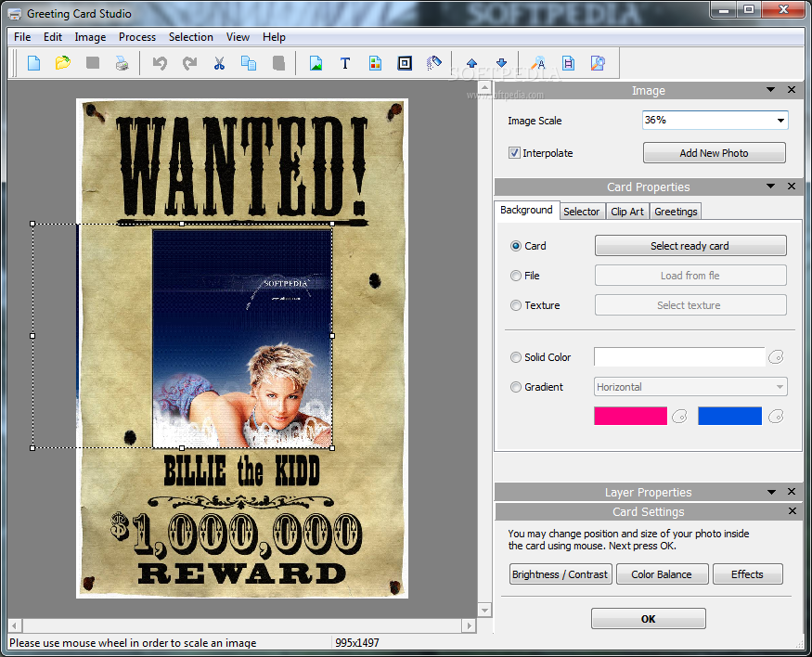Select the Card radio button
Viewport: 812px width, 657px height.
point(516,246)
